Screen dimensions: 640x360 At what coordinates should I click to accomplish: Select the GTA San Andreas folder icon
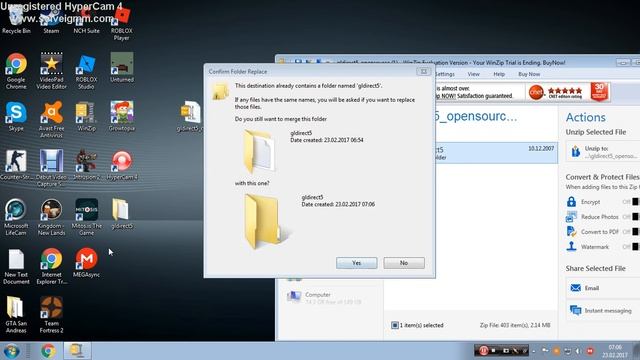(x=16, y=315)
